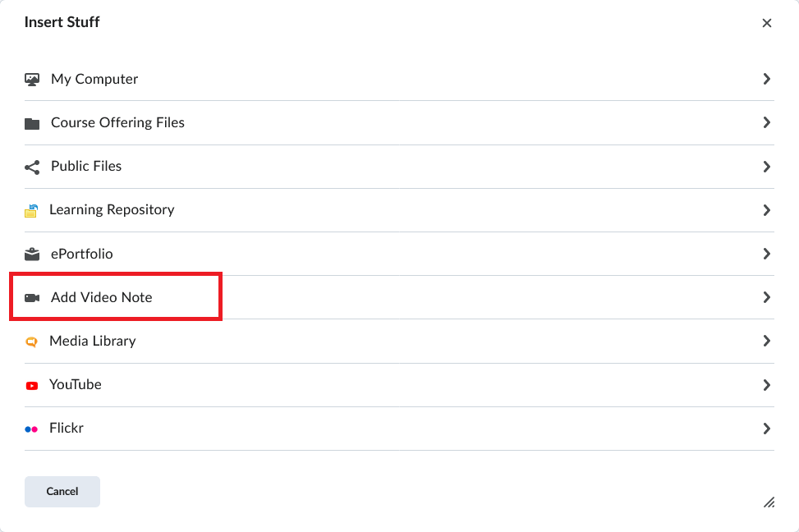The height and width of the screenshot is (532, 799).
Task: Click the Learning Repository icon
Action: click(31, 210)
